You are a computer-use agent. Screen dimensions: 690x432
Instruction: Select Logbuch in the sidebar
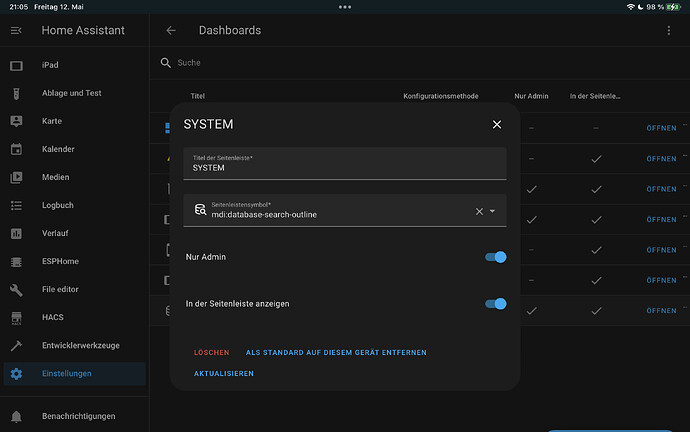[x=75, y=205]
